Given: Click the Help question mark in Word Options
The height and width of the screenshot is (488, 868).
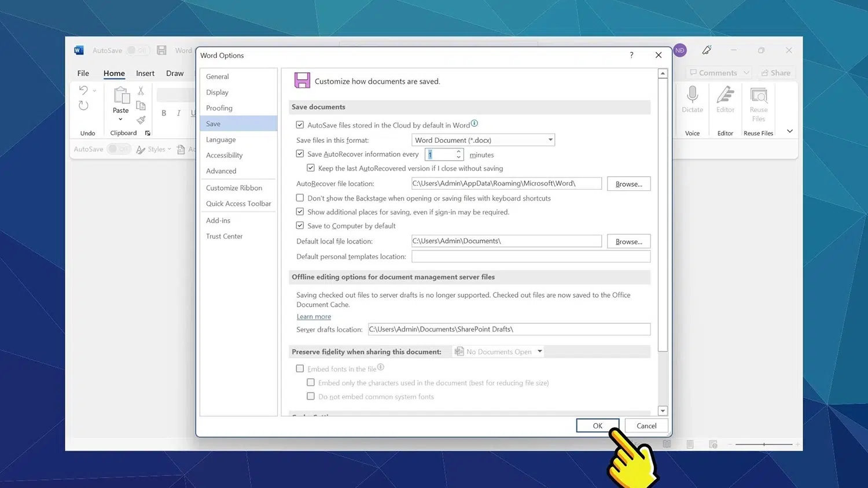Looking at the screenshot, I should point(631,55).
